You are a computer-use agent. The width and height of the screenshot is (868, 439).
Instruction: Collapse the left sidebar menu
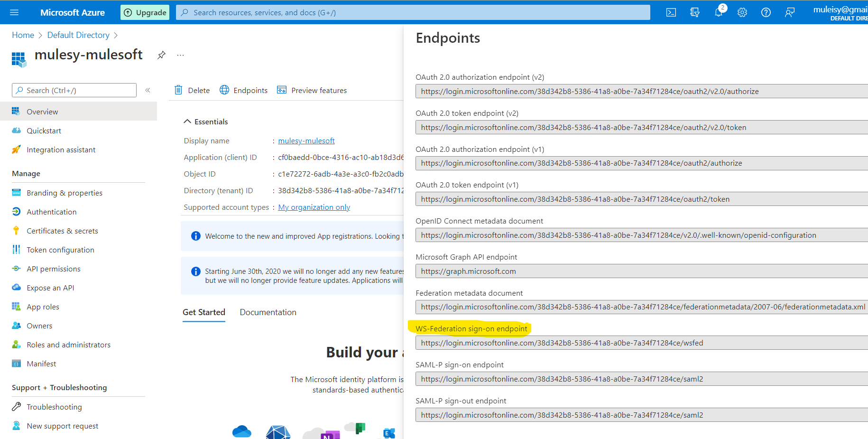tap(148, 90)
